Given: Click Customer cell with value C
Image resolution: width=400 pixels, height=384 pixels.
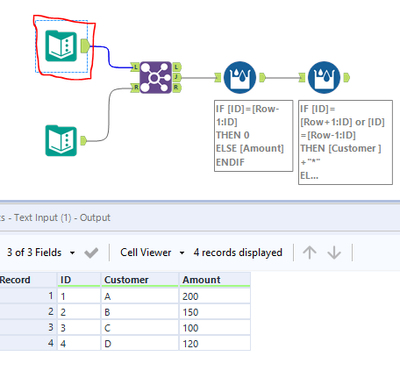Looking at the screenshot, I should tap(139, 328).
